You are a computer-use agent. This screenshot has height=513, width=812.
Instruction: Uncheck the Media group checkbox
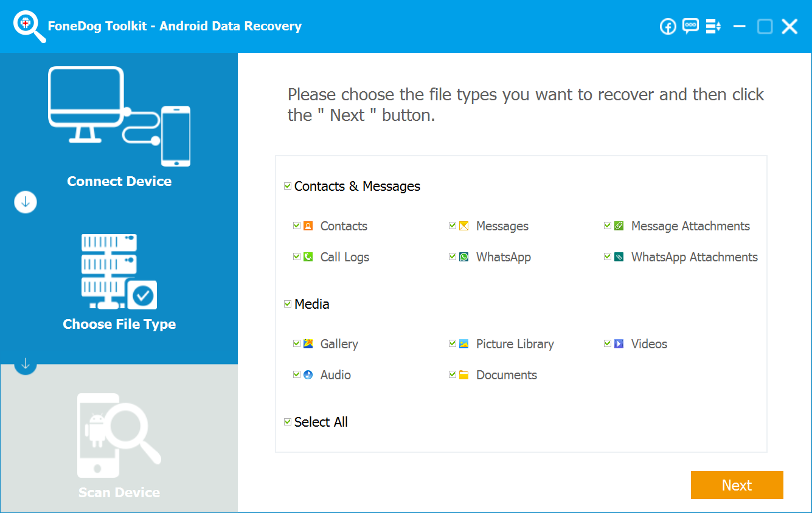click(288, 304)
